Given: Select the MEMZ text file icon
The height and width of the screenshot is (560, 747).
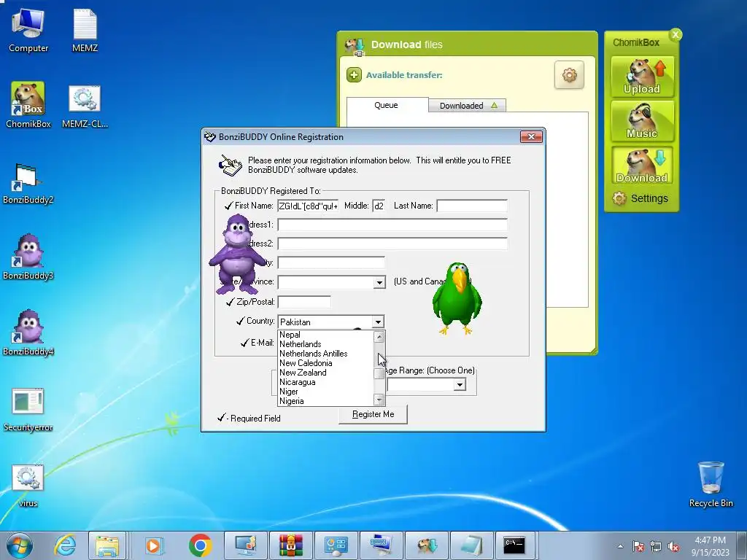Looking at the screenshot, I should coord(85,29).
